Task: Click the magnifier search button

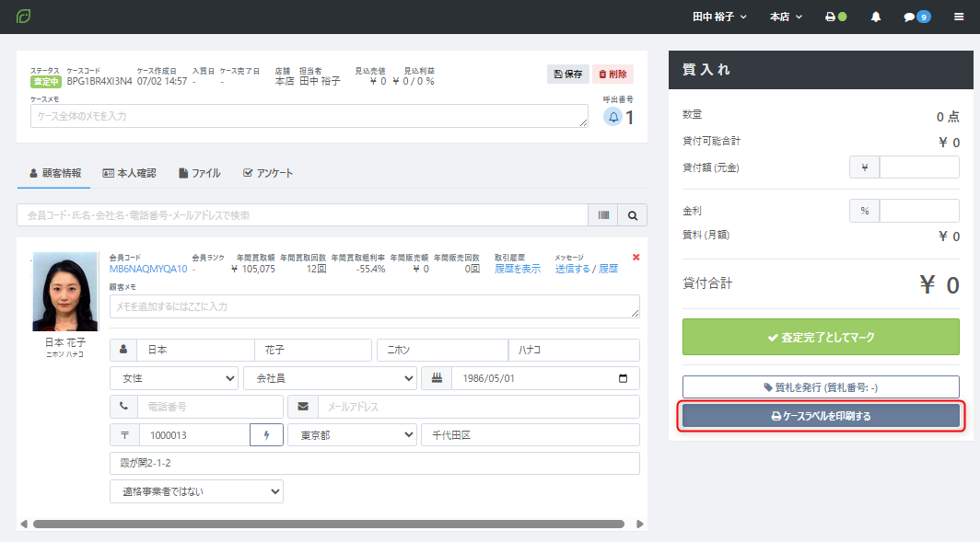Action: pos(633,215)
